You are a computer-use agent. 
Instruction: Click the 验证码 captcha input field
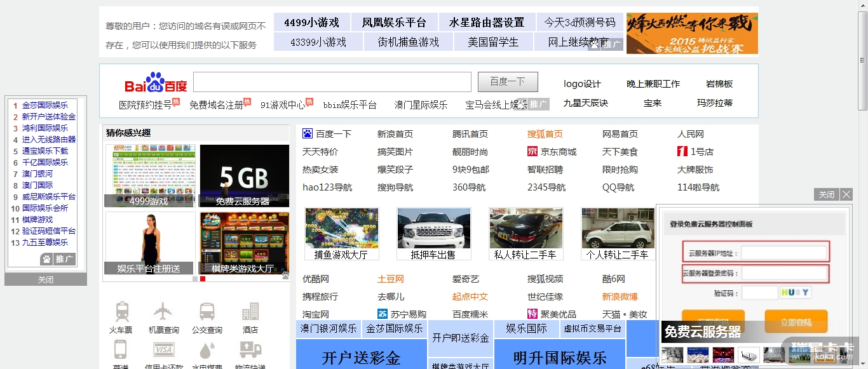click(x=759, y=293)
